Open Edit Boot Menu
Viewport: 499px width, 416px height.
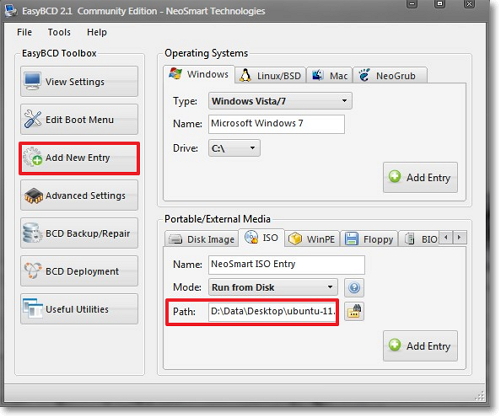click(x=79, y=119)
